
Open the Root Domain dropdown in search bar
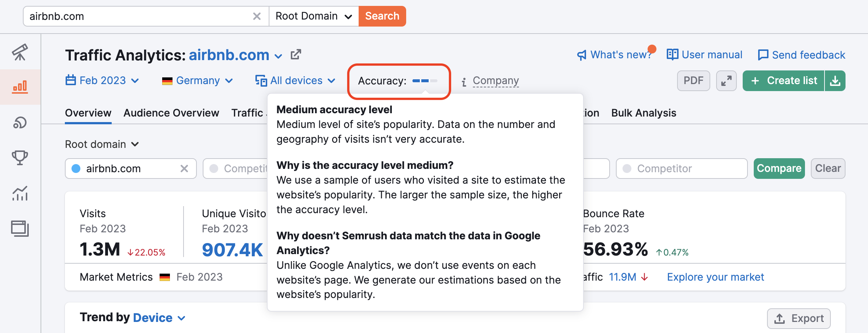click(x=314, y=16)
